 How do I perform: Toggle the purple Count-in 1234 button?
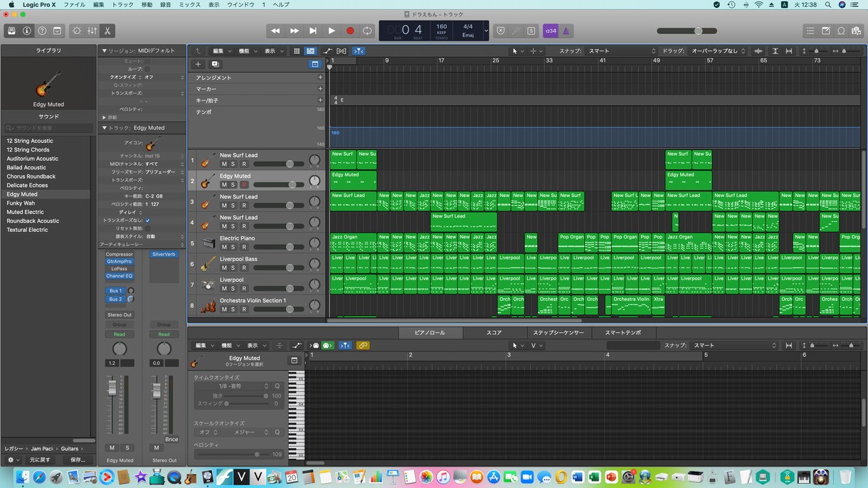[x=551, y=31]
